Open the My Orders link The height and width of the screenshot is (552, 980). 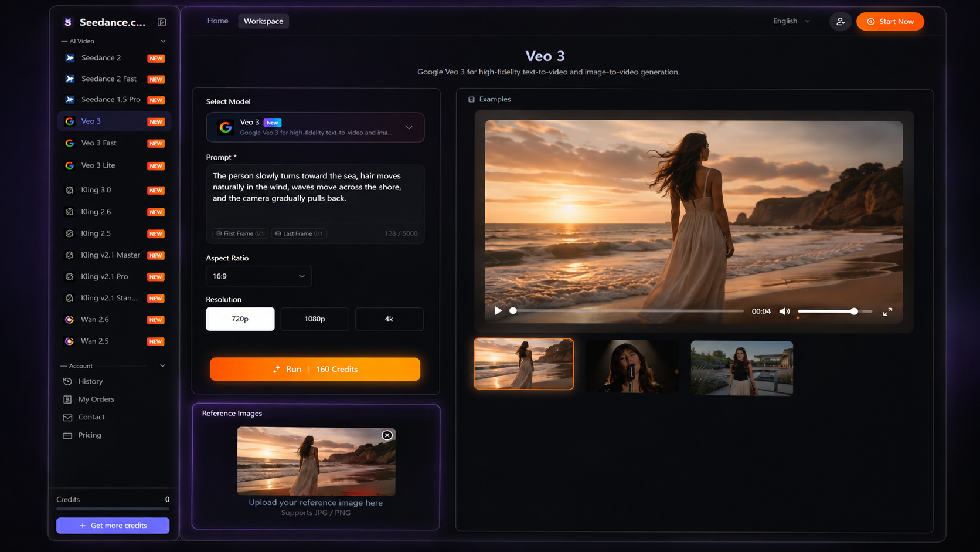tap(96, 399)
